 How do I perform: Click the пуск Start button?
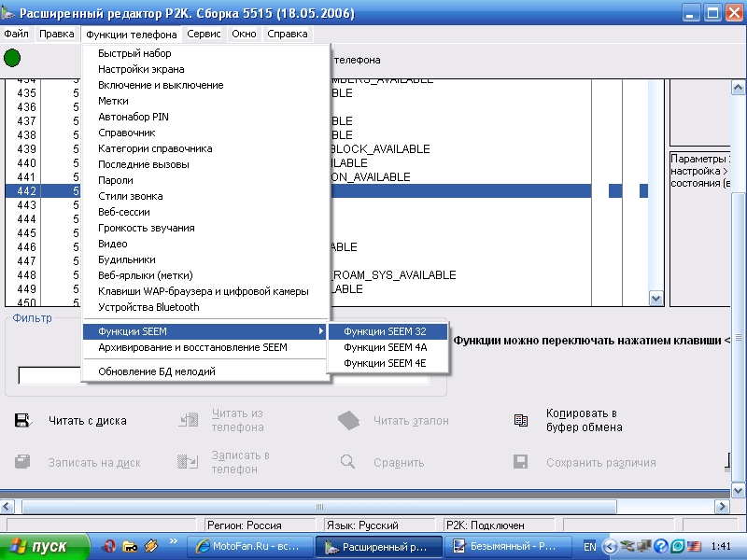[44, 546]
